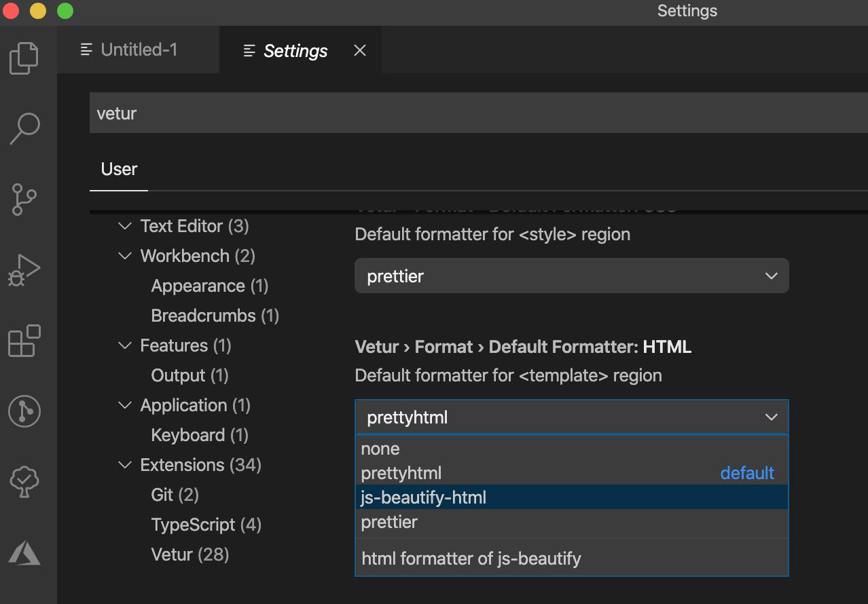868x604 pixels.
Task: Open the Search view icon
Action: [x=24, y=128]
